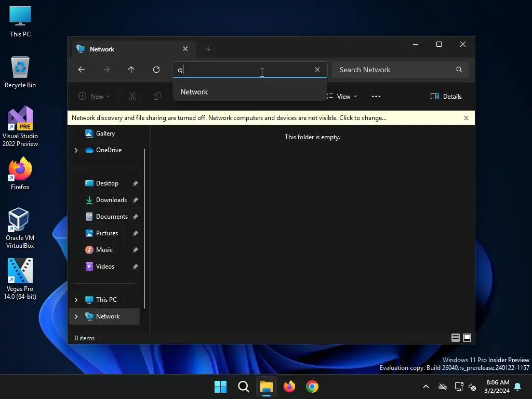Open Pictures in the navigation pane
This screenshot has height=399, width=532.
pos(107,233)
